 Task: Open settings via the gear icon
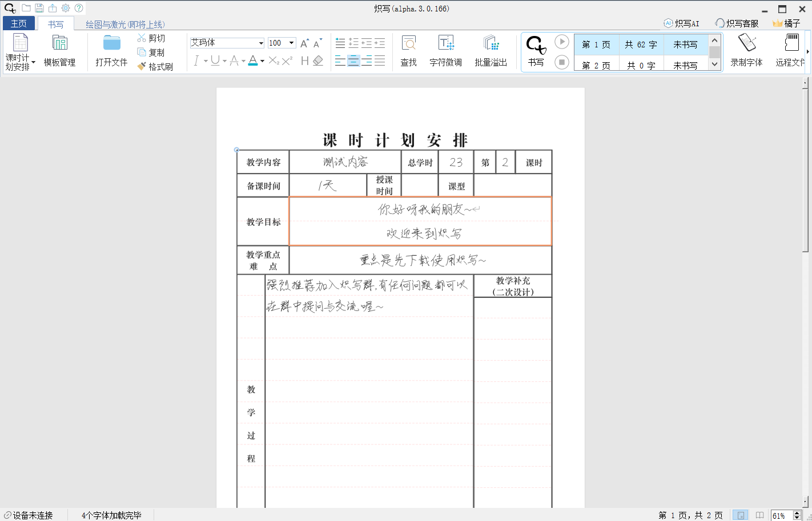[x=66, y=8]
